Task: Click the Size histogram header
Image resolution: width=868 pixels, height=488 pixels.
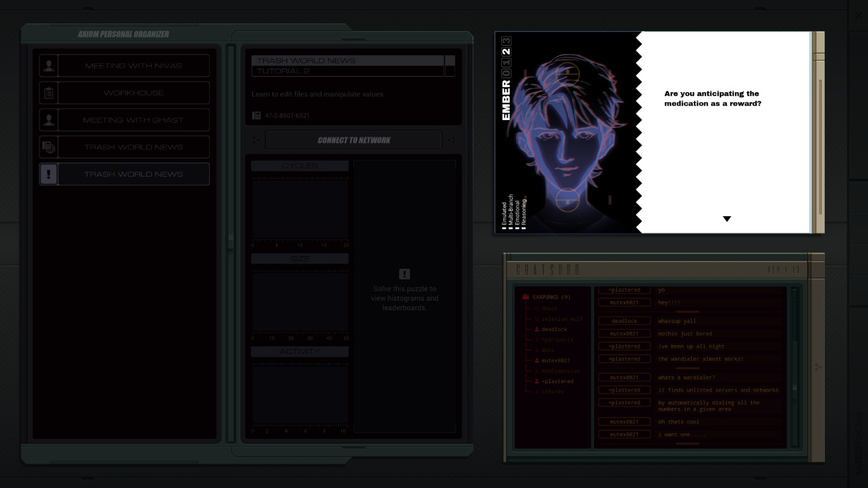Action: [300, 259]
